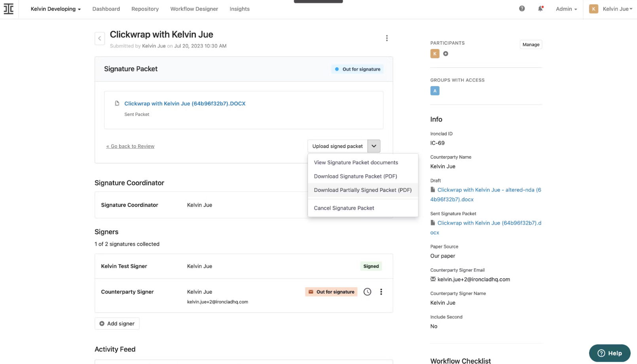Click the Out for signature status badge at top
The height and width of the screenshot is (364, 637).
(x=357, y=69)
